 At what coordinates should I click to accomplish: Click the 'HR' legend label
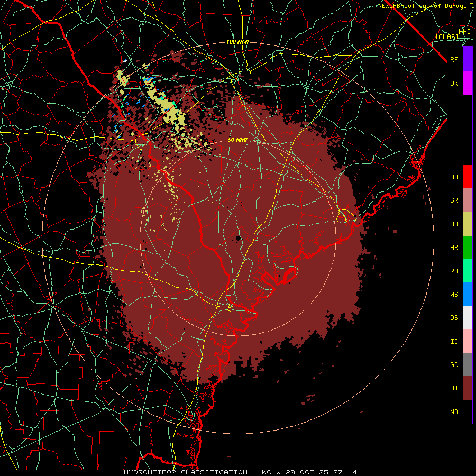[x=454, y=248]
